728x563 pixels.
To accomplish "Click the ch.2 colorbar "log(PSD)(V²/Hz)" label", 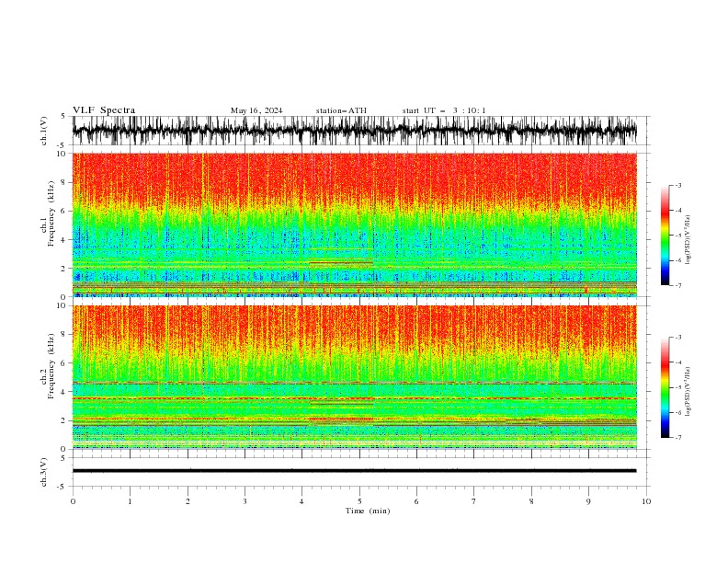I will point(688,392).
